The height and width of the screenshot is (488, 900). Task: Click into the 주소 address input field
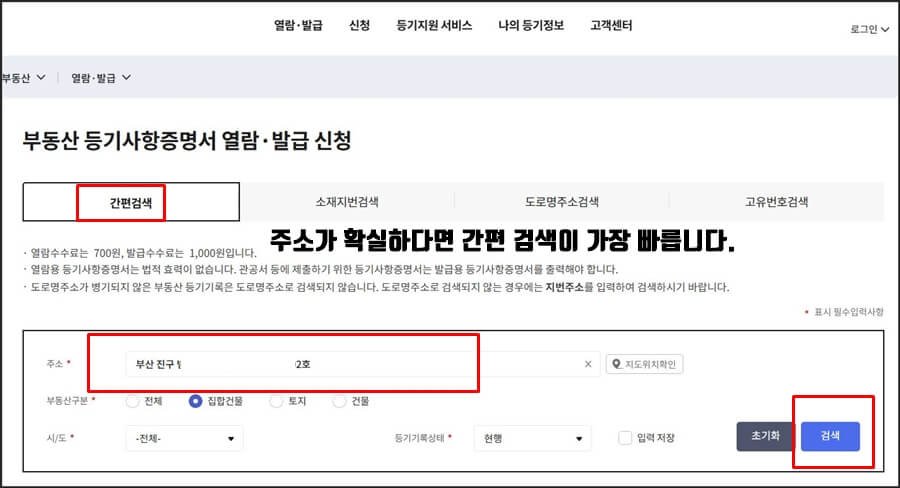363,364
